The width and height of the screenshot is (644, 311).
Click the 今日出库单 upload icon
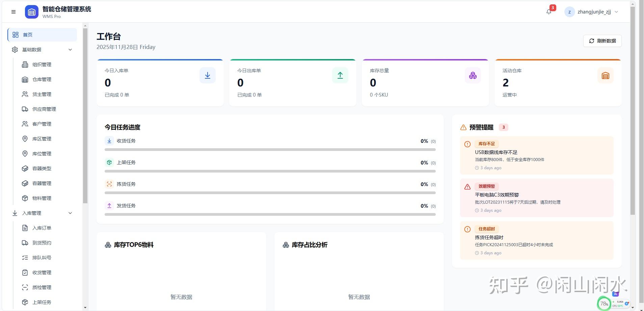[340, 75]
